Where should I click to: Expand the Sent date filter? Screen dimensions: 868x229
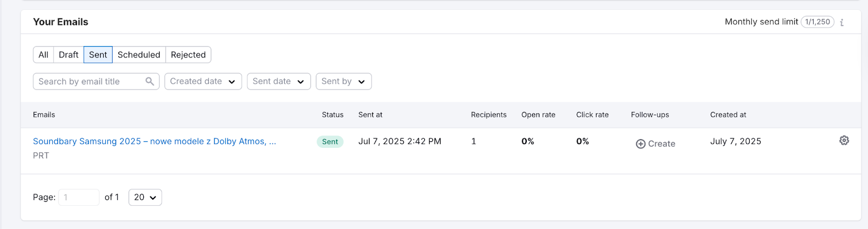(278, 81)
